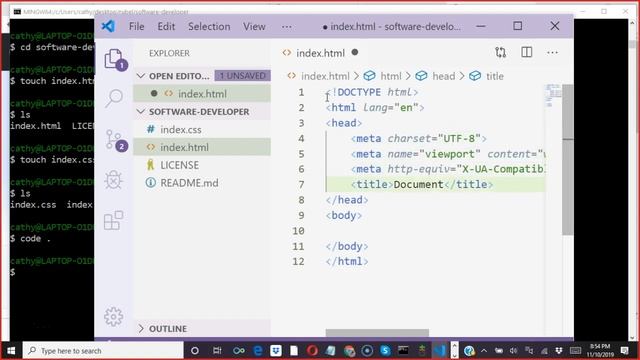Open the help icon in system tray
640x360 pixels.
tap(469, 351)
